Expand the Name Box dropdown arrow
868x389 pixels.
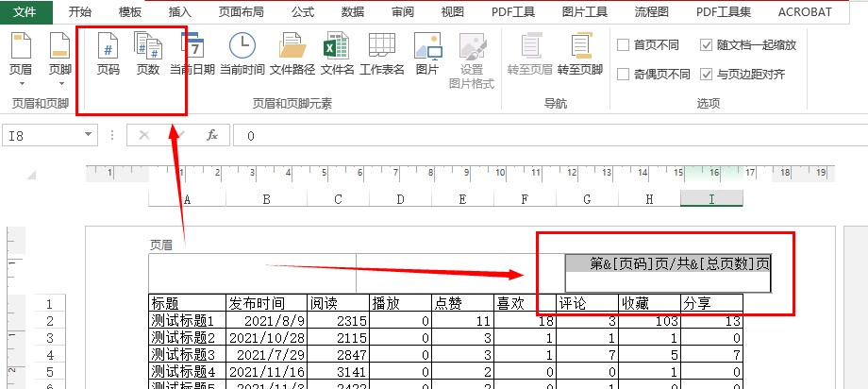point(88,135)
